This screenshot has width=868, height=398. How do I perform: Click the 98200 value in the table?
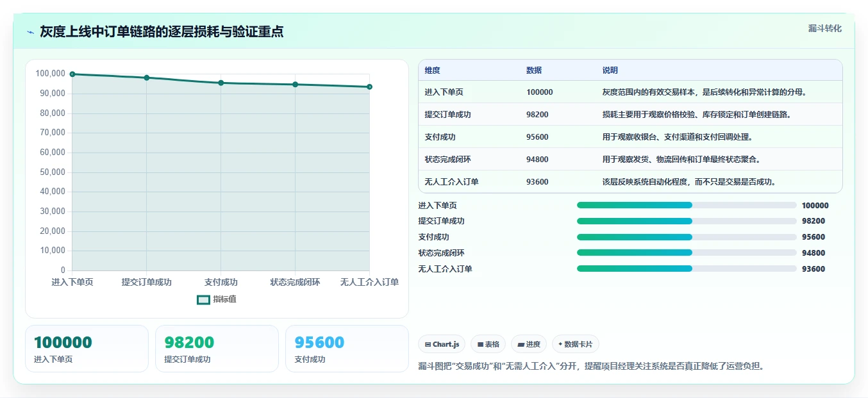click(537, 115)
